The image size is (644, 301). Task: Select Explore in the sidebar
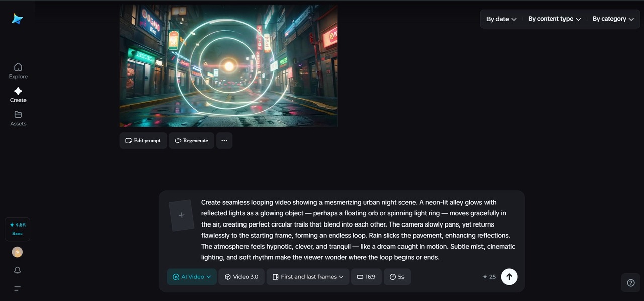(x=18, y=70)
